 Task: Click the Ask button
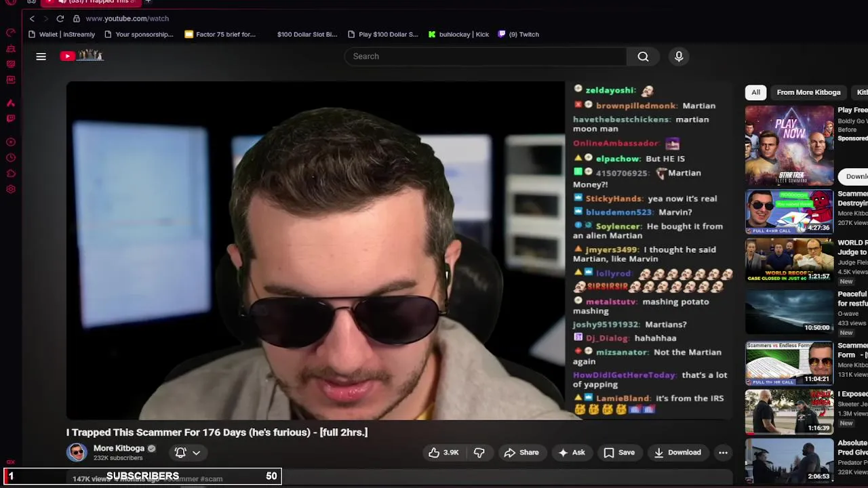coord(572,453)
